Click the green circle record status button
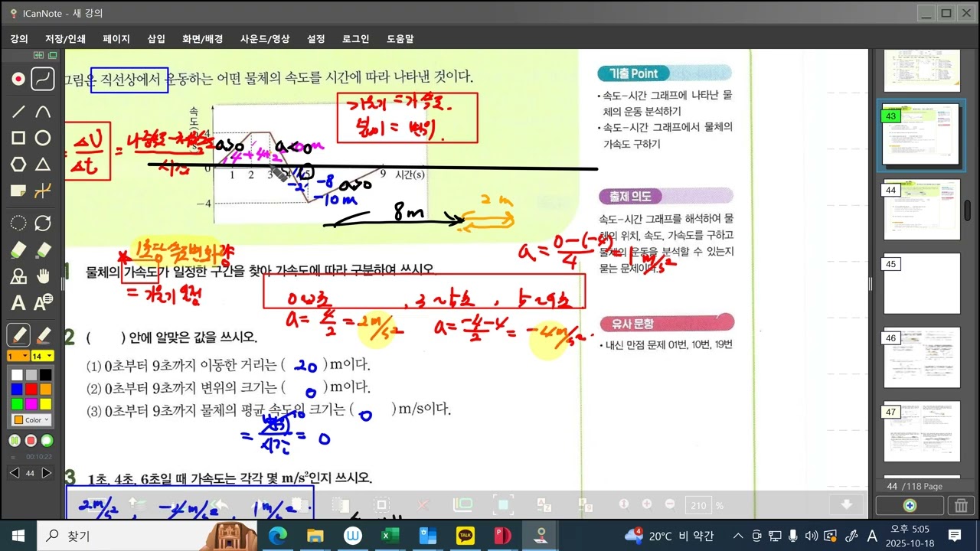The width and height of the screenshot is (980, 551). pyautogui.click(x=47, y=441)
